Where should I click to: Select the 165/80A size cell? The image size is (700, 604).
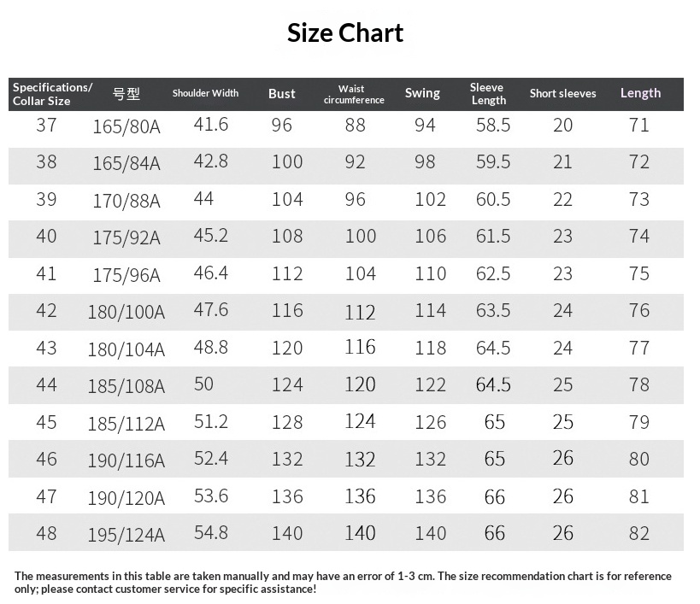tap(126, 126)
